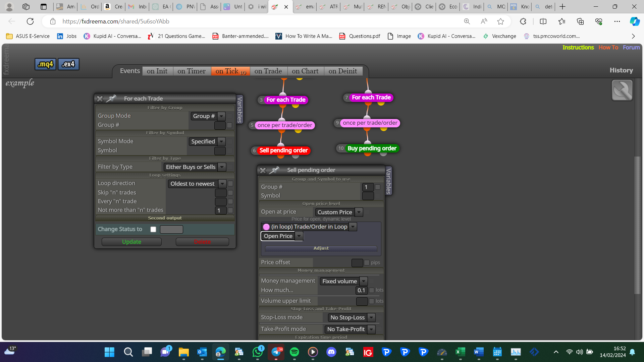Open Excel from taskbar
The image size is (644, 362).
click(x=460, y=352)
